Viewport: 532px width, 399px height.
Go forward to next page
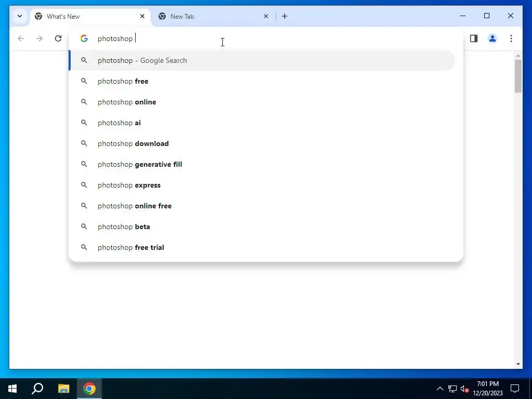pos(39,38)
